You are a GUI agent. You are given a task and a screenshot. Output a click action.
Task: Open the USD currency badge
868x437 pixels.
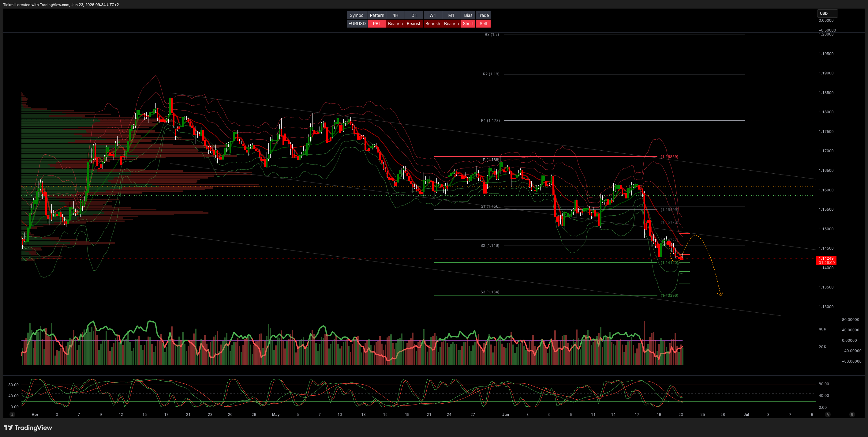[x=827, y=13]
